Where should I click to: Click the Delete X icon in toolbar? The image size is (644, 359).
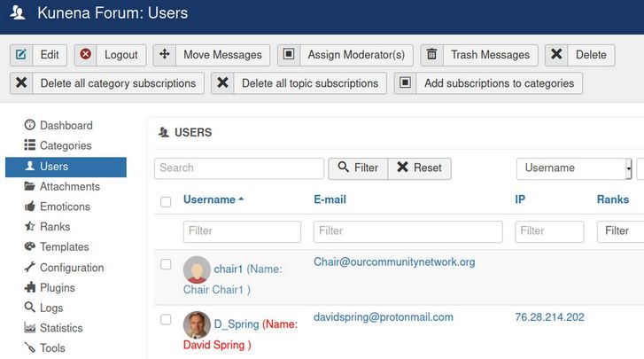pyautogui.click(x=556, y=55)
